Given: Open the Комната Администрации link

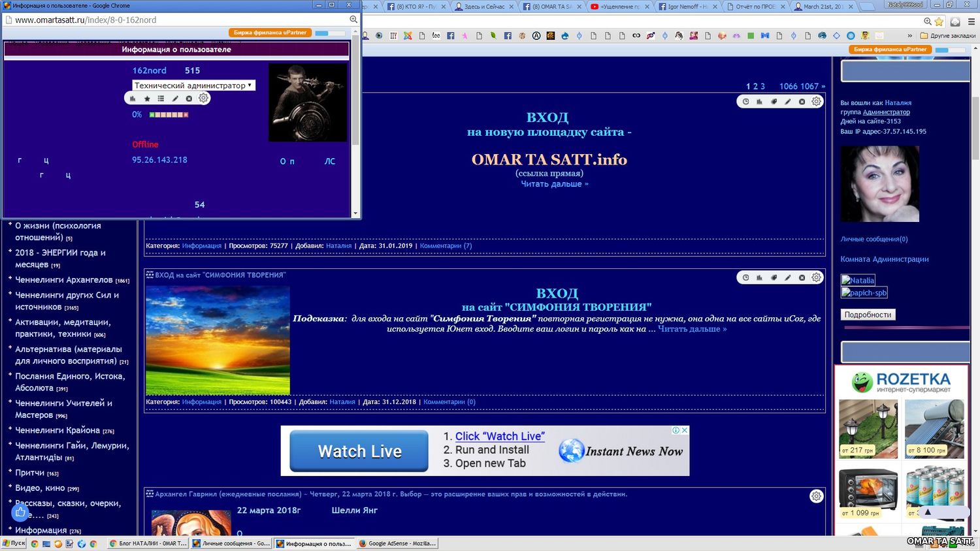Looking at the screenshot, I should pyautogui.click(x=885, y=259).
